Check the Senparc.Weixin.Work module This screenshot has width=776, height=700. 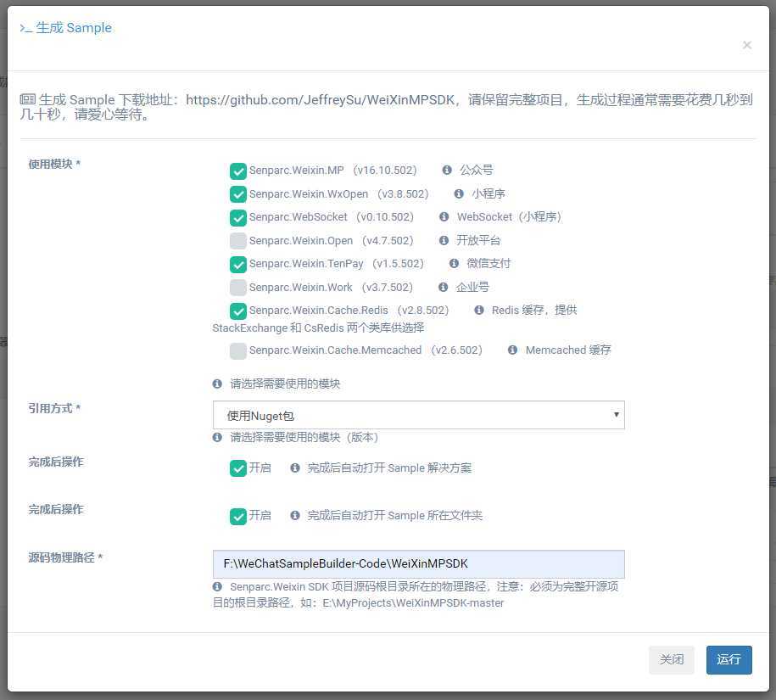coord(238,288)
